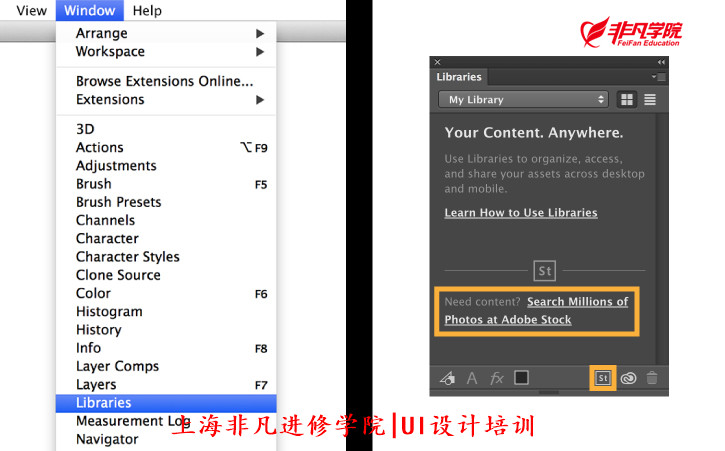The width and height of the screenshot is (725, 451).
Task: Switch to the Libraries panel tab
Action: coord(459,77)
